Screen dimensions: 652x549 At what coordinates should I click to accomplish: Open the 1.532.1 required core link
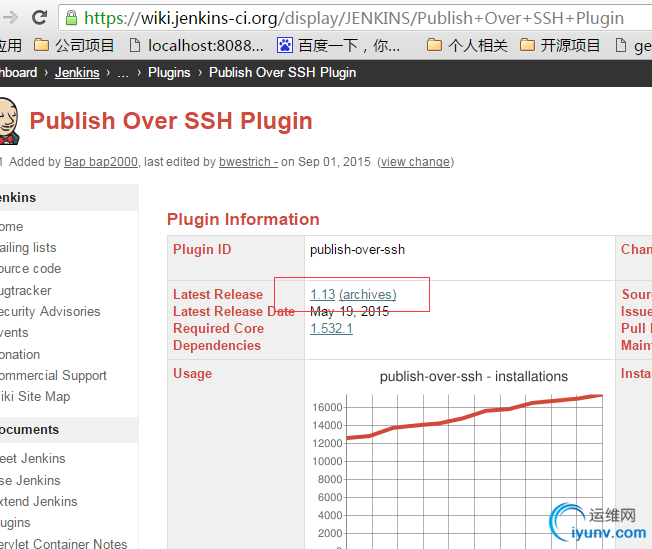[x=331, y=329]
